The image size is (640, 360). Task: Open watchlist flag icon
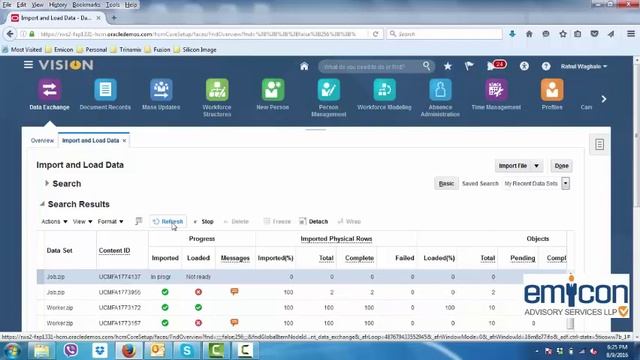coord(469,66)
